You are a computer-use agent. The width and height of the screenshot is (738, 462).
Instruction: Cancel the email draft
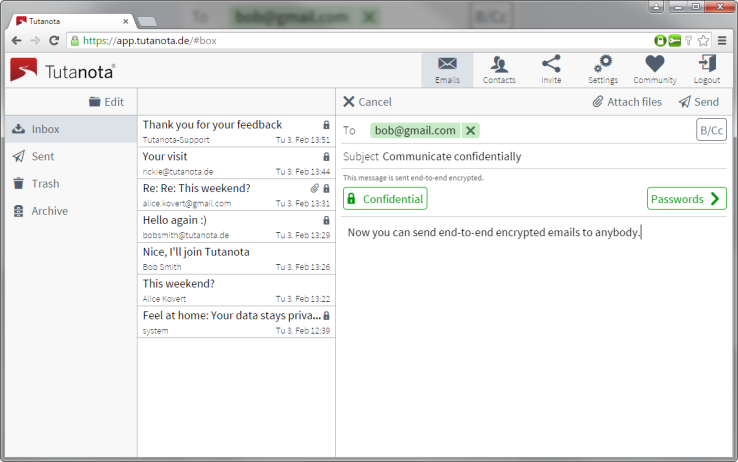(x=367, y=102)
